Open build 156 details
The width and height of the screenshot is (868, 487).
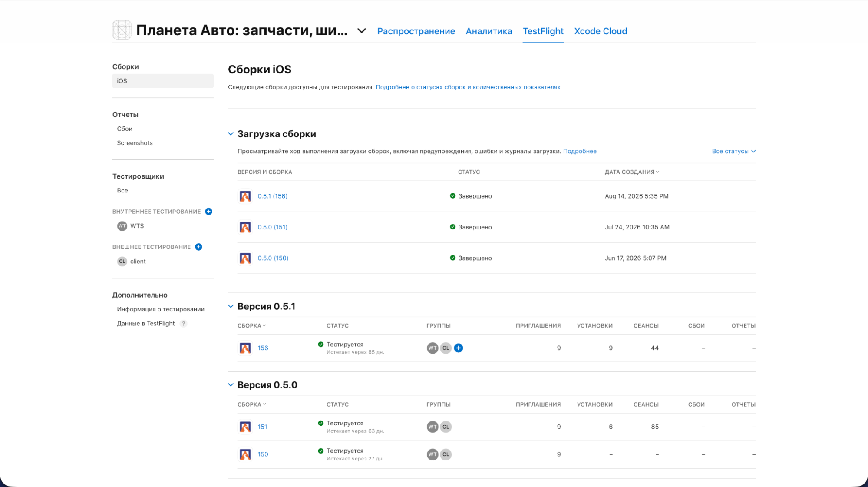[x=263, y=348]
